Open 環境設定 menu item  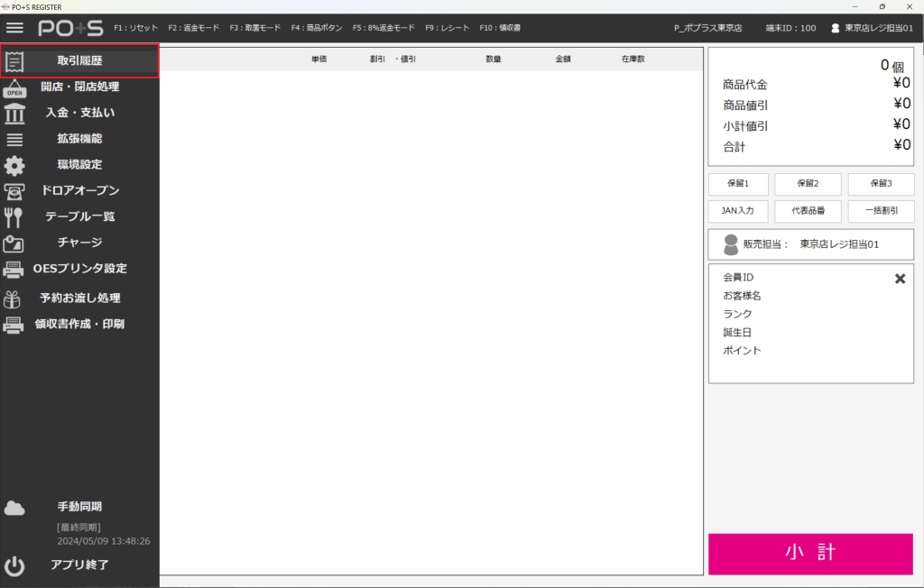[x=79, y=164]
